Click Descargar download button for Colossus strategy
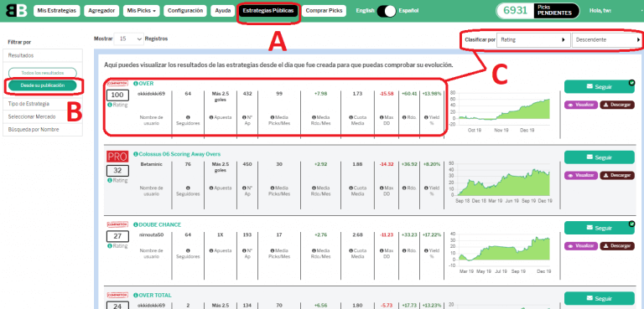Screen dimensions: 644x309 pyautogui.click(x=617, y=175)
